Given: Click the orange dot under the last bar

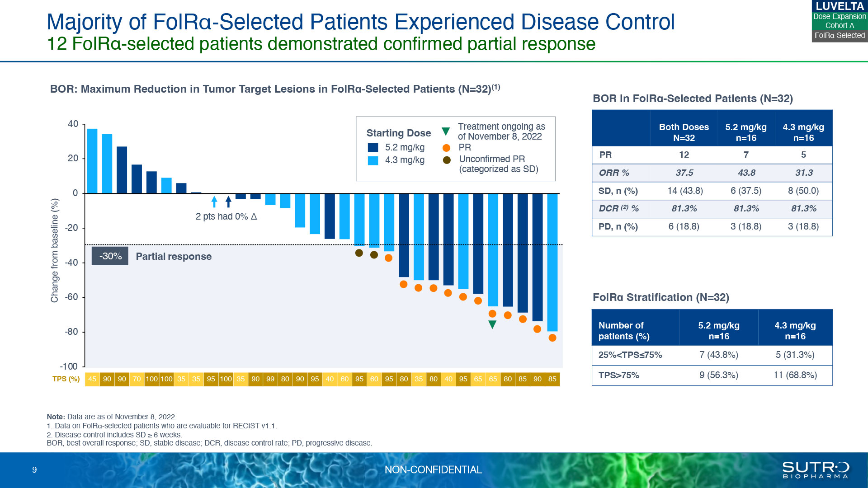Looking at the screenshot, I should (x=552, y=338).
